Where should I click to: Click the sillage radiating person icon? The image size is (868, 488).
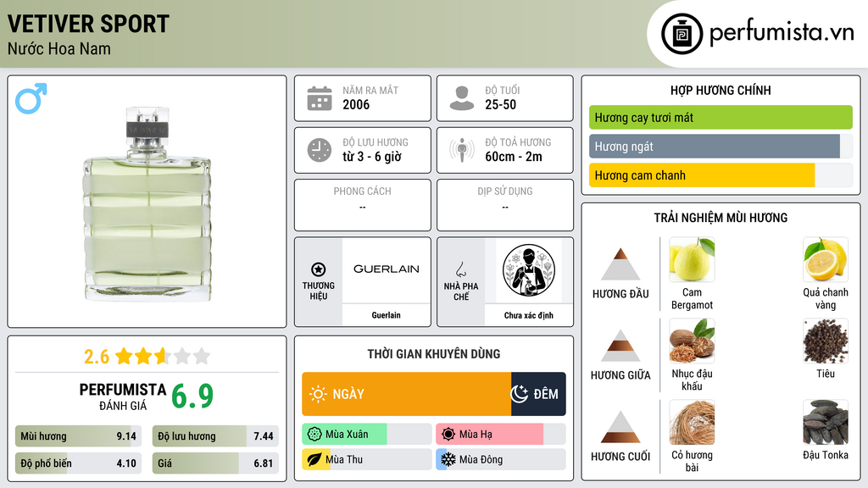click(x=462, y=150)
